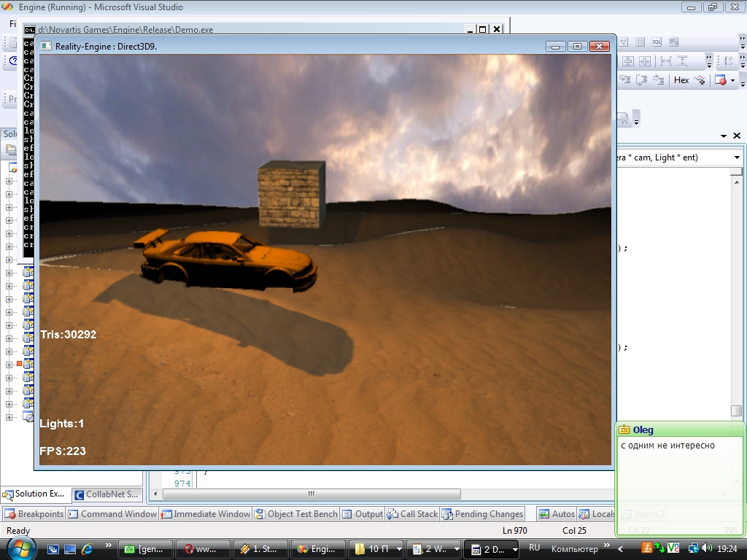The width and height of the screenshot is (747, 560).
Task: Expand the function signature combo box
Action: 736,157
